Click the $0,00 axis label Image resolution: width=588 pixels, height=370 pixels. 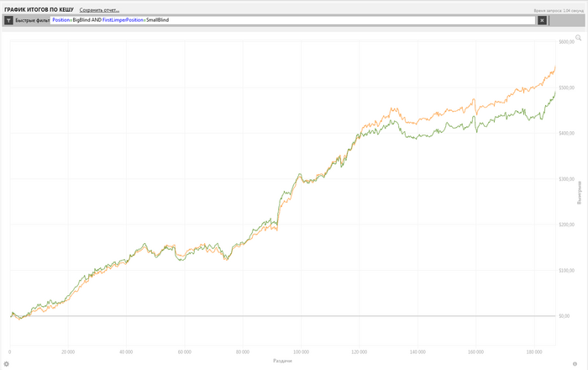(x=564, y=316)
